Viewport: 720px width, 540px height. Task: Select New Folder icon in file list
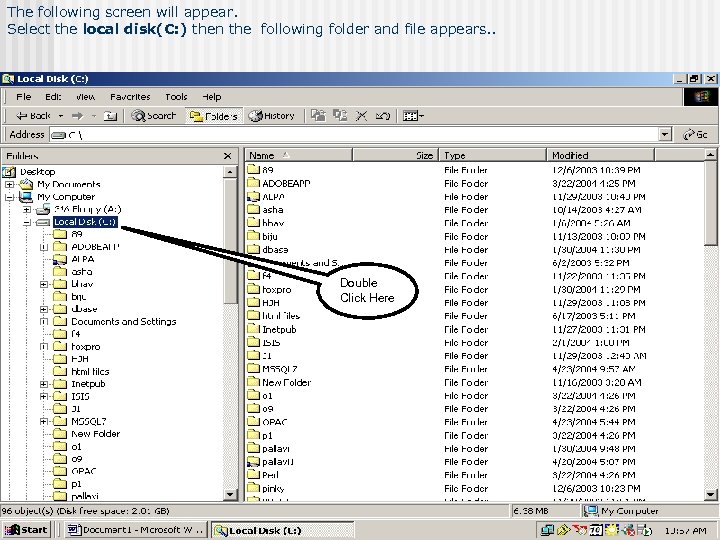(253, 382)
